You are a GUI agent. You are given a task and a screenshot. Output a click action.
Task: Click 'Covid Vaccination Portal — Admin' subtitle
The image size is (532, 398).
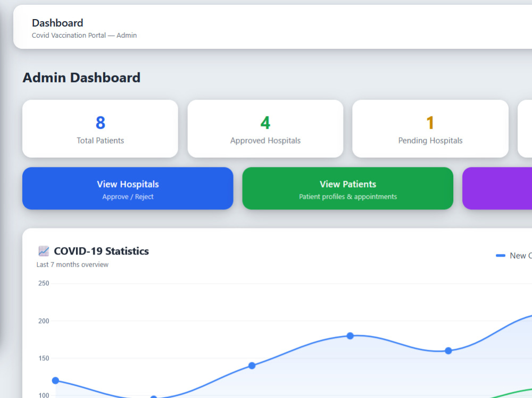coord(84,35)
